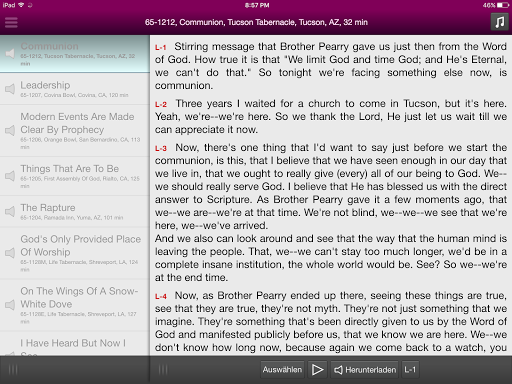Tap the sermon title in the header bar
This screenshot has height=384, width=512.
256,22
